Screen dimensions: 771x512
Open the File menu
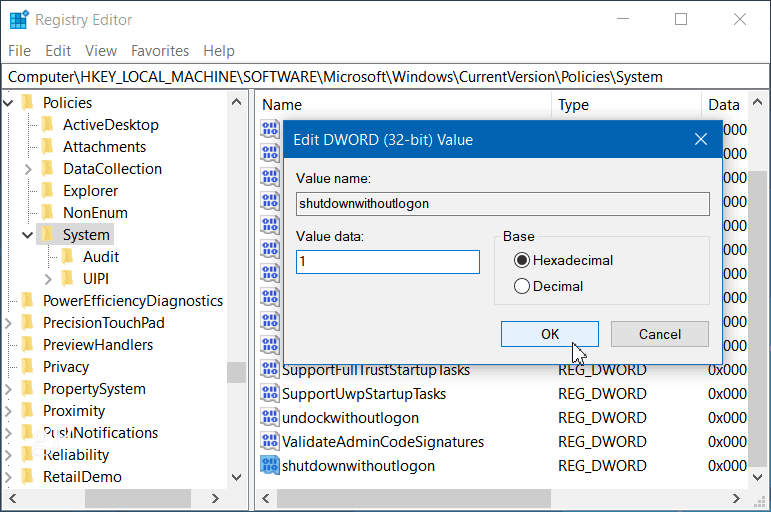click(x=19, y=51)
